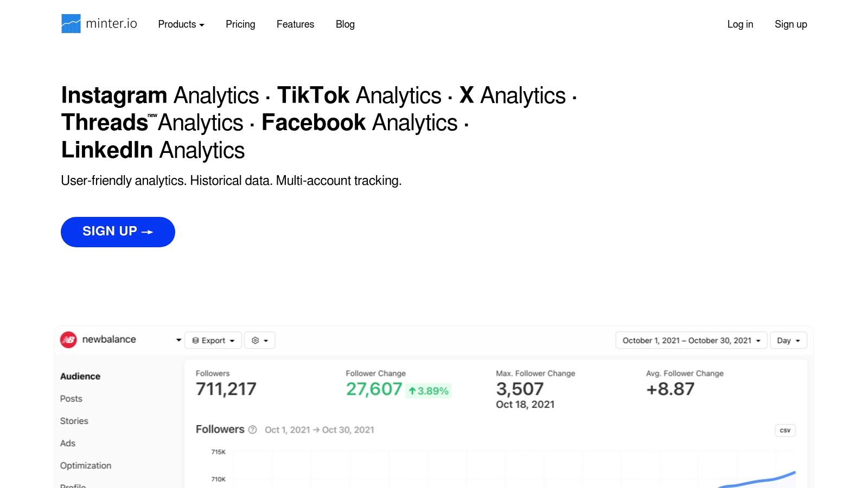Image resolution: width=868 pixels, height=488 pixels.
Task: Click the csv download button
Action: 784,431
